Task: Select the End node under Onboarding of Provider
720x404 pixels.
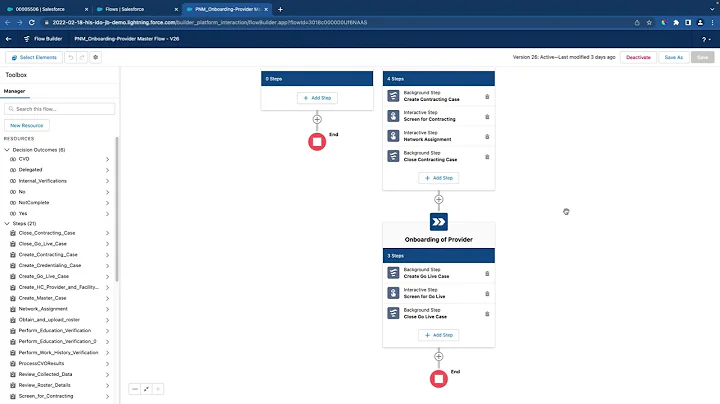Action: (x=439, y=379)
